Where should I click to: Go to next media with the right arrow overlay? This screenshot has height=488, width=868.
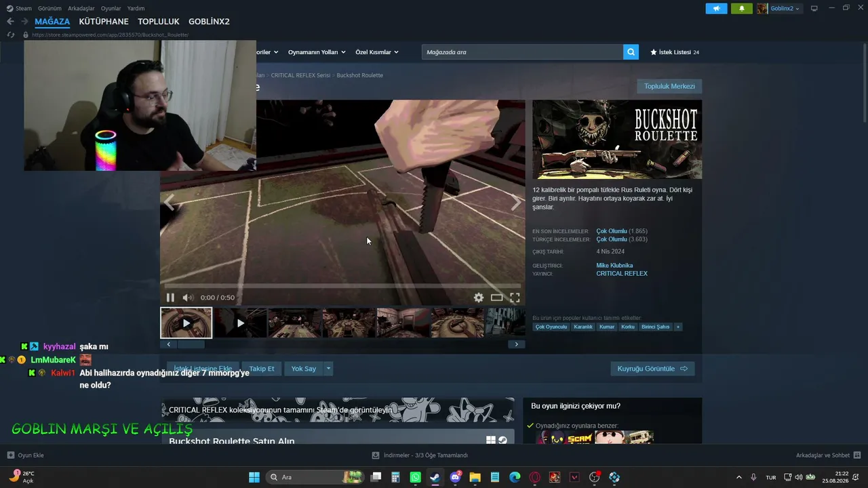(x=516, y=203)
